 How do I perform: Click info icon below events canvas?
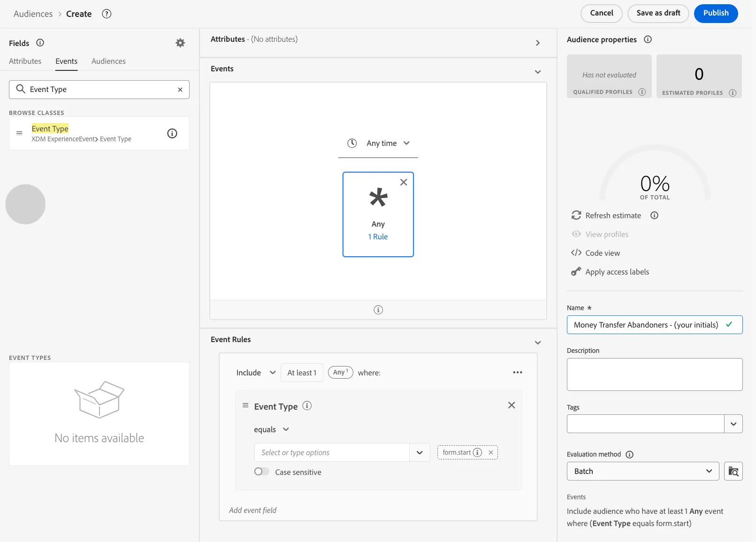tap(378, 310)
